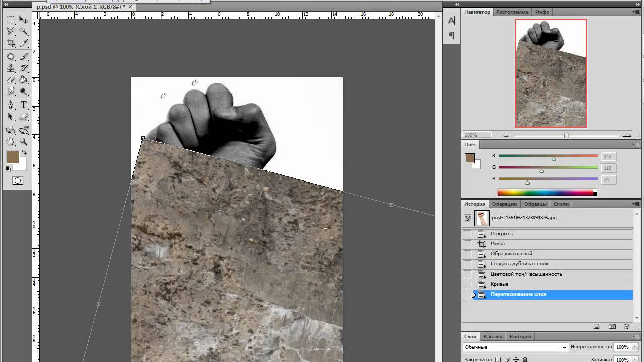The width and height of the screenshot is (644, 362).
Task: Click the Navigator zoom slider handle
Action: (566, 135)
